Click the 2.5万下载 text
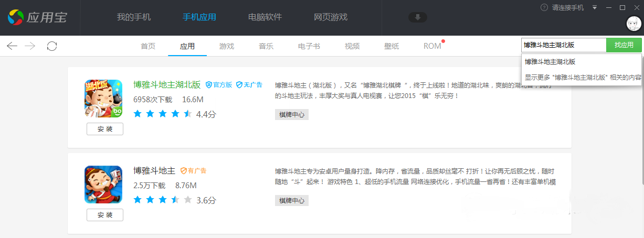This screenshot has height=238, width=644. pyautogui.click(x=150, y=185)
